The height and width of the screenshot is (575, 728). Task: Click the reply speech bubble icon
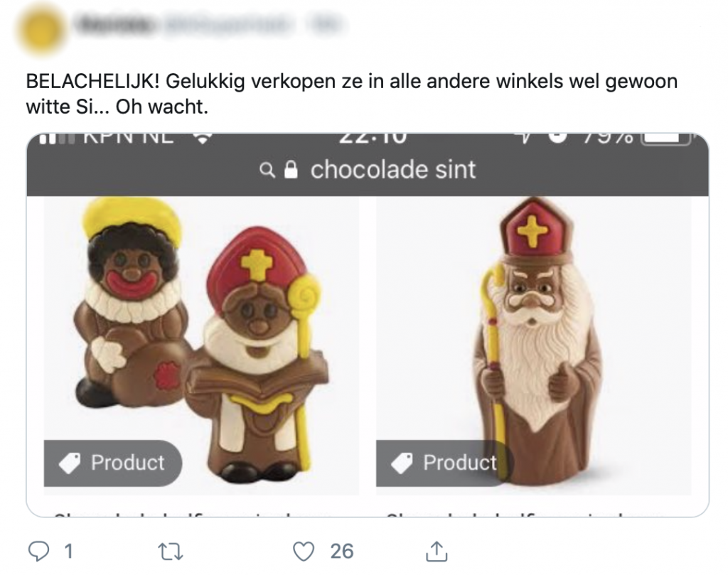[x=36, y=550]
